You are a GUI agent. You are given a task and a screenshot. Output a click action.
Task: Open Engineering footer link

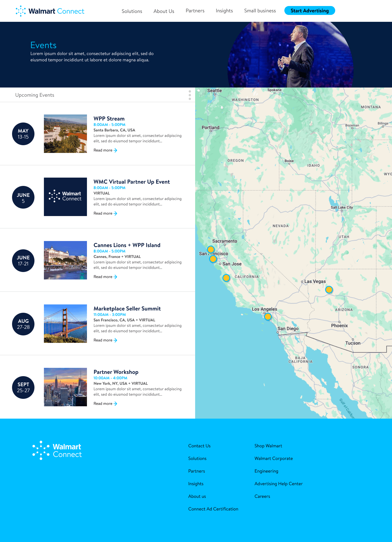[266, 471]
